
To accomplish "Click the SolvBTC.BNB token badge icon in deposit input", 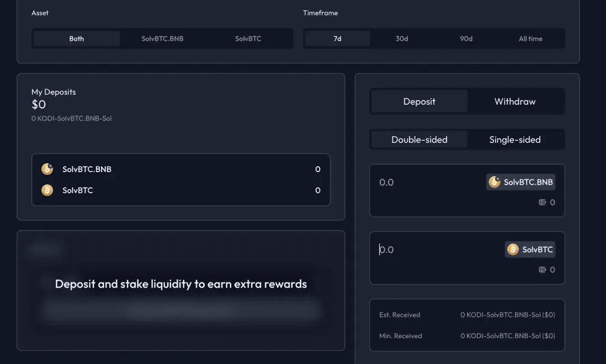I will (x=494, y=182).
